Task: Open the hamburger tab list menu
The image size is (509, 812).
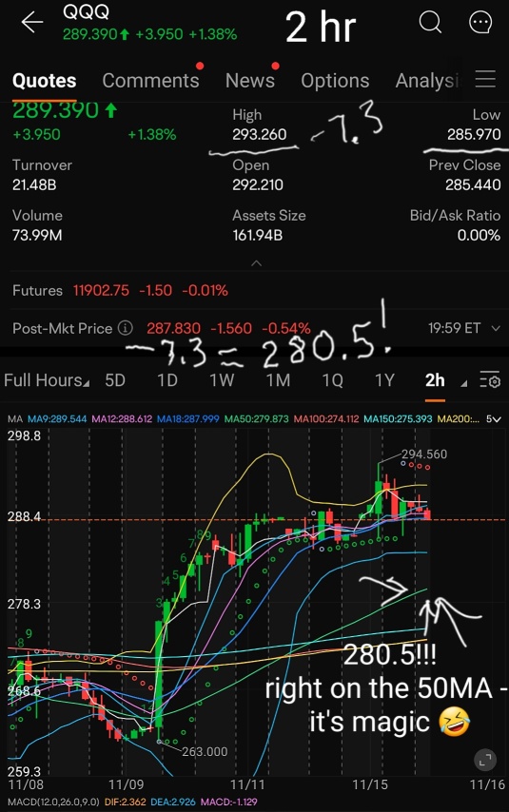Action: click(485, 79)
